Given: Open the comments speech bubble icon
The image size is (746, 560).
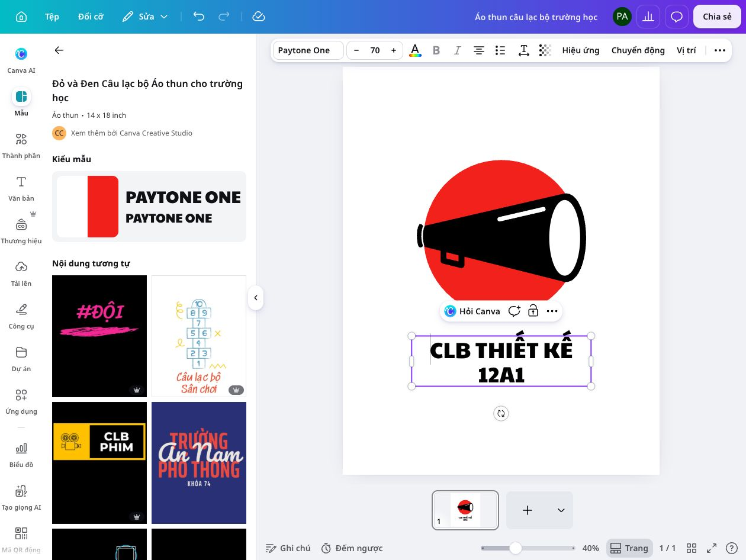Looking at the screenshot, I should (677, 17).
